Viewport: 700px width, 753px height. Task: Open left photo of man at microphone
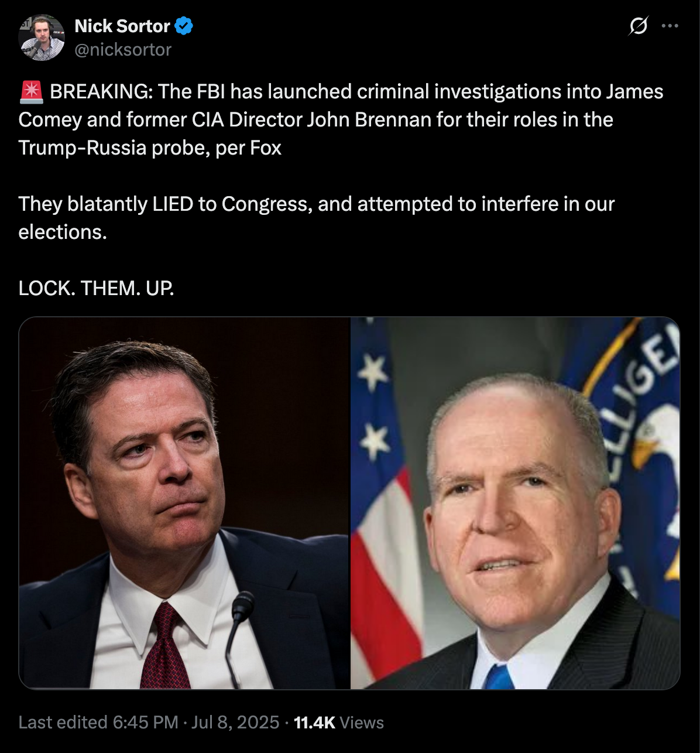tap(184, 503)
